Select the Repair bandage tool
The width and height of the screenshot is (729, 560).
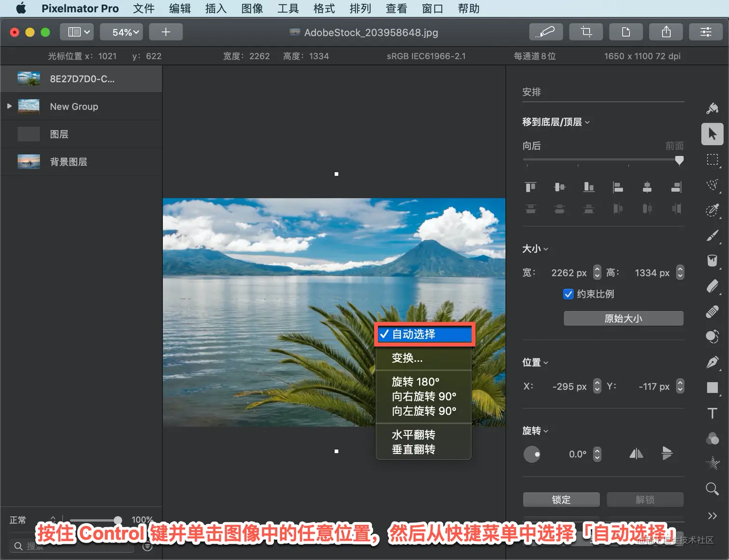(x=712, y=312)
